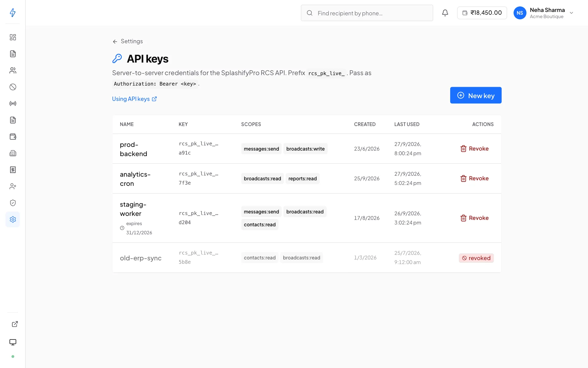Image resolution: width=588 pixels, height=368 pixels.
Task: Revoke the analytics-cron key
Action: click(x=474, y=178)
